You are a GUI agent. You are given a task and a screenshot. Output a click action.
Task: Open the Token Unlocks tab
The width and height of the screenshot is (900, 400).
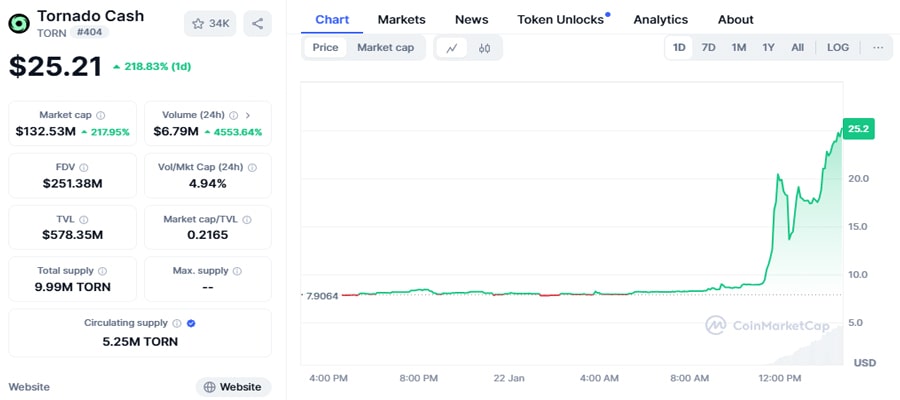561,20
